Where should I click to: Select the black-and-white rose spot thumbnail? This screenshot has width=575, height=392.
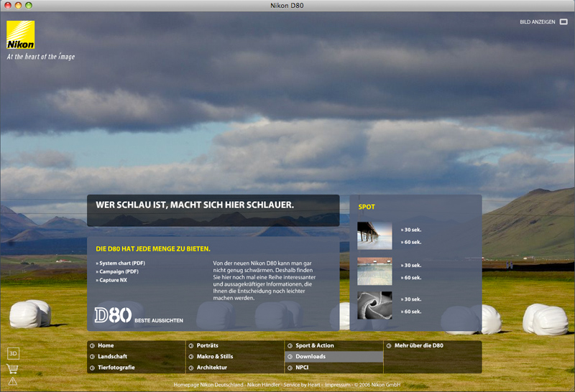click(x=374, y=305)
